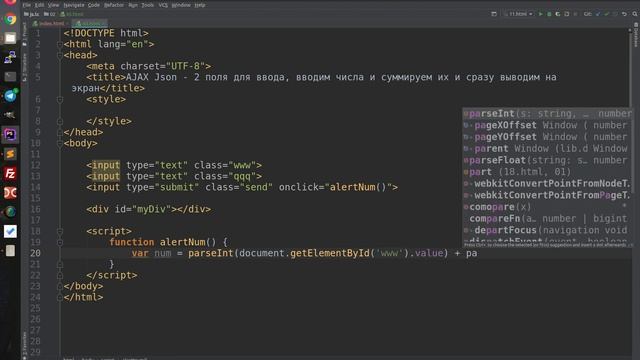Open the checkmark to-do app in dock
640x360 pixels.
tap(10, 231)
